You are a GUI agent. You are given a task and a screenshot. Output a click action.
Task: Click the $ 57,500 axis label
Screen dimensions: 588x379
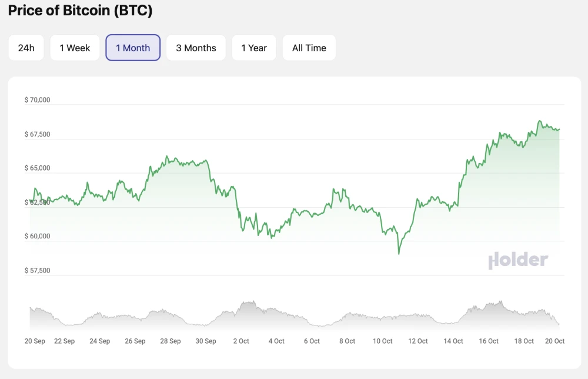[x=37, y=271]
